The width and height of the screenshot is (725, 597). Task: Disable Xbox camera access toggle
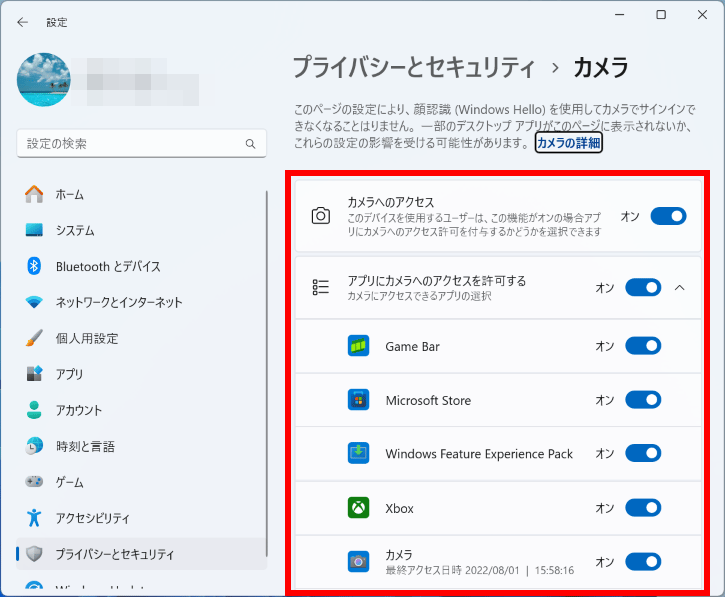(x=643, y=508)
